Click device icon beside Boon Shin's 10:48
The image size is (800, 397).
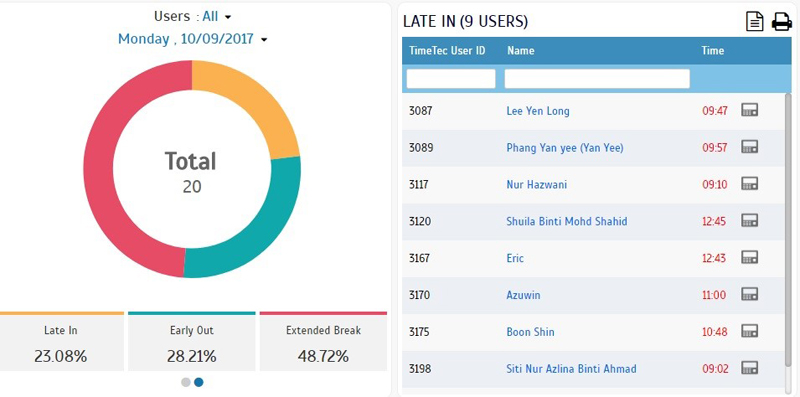[x=749, y=331]
